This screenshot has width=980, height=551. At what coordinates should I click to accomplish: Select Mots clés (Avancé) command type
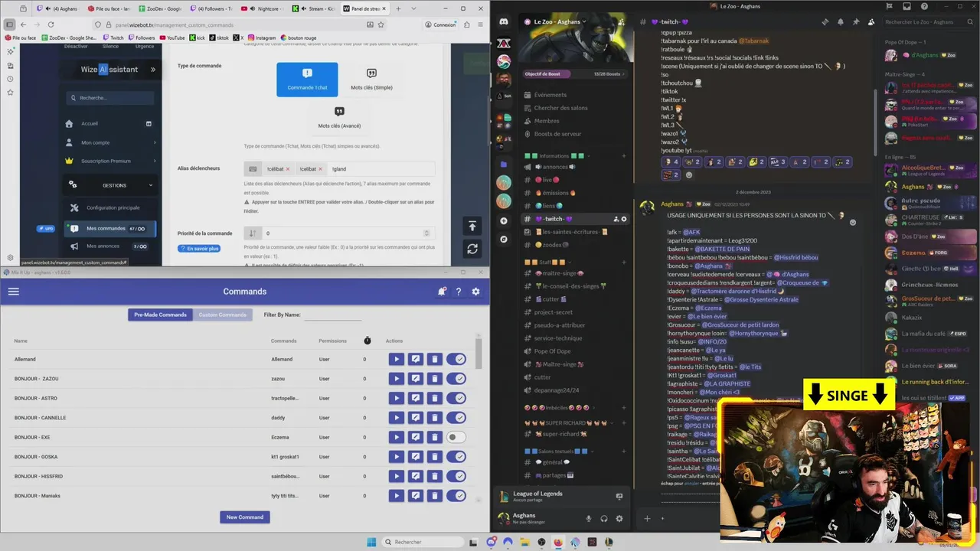339,118
